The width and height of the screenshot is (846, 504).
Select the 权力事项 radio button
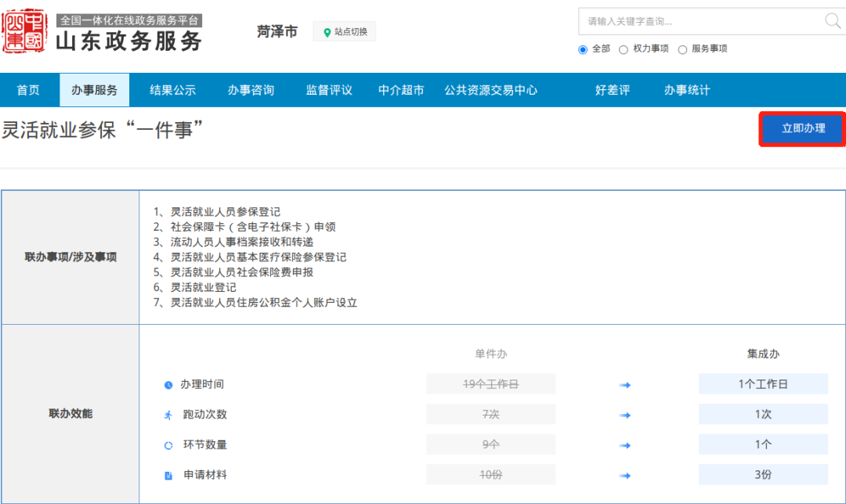pyautogui.click(x=624, y=49)
